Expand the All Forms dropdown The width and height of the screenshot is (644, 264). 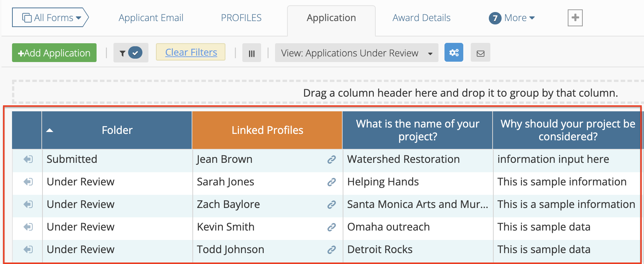click(50, 18)
